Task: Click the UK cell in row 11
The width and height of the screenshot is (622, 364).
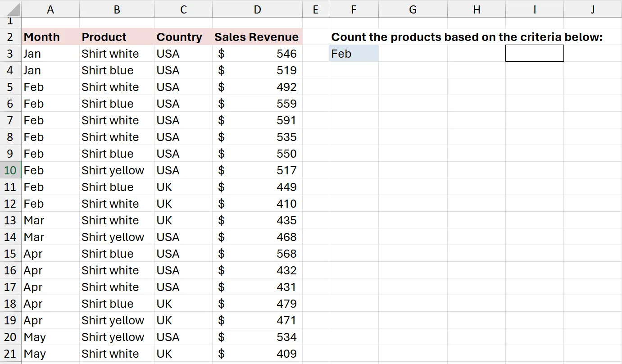Action: [183, 187]
